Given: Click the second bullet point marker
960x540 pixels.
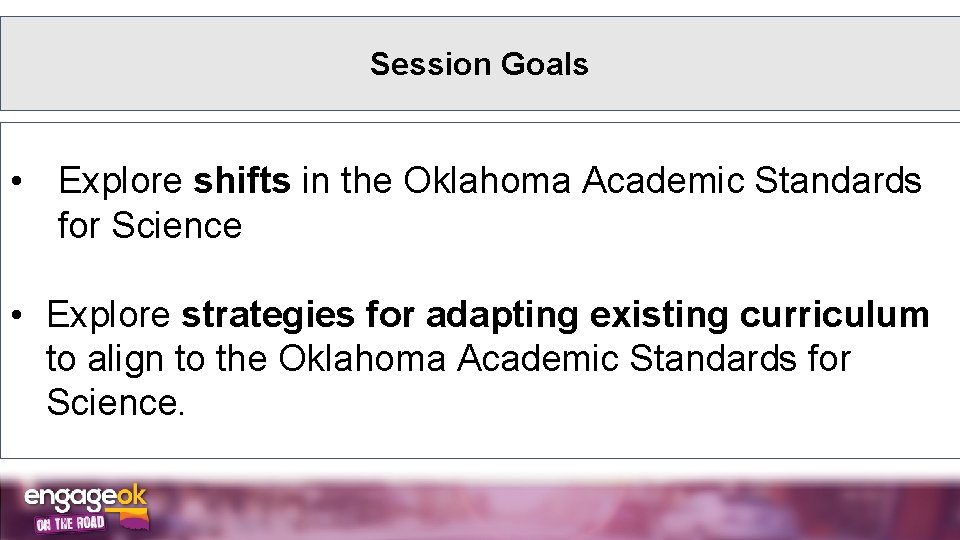Looking at the screenshot, I should (x=19, y=316).
